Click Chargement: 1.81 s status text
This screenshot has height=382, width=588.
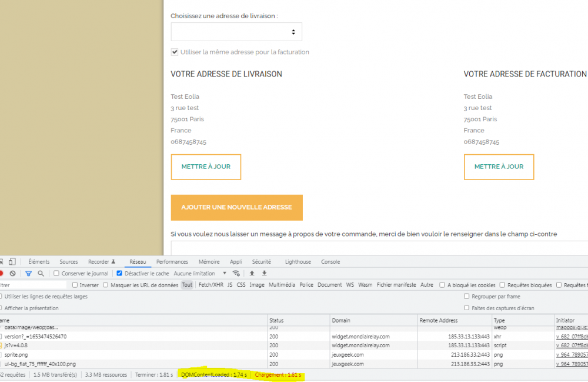[x=278, y=375]
